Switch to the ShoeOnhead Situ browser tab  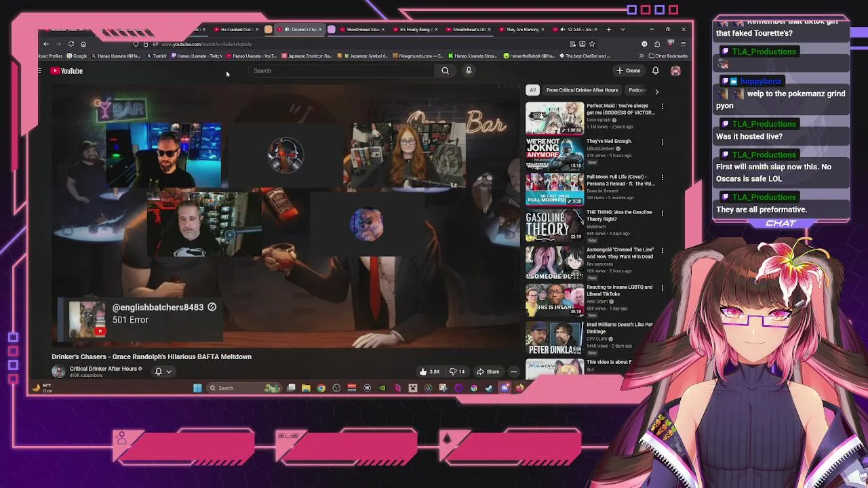[362, 29]
